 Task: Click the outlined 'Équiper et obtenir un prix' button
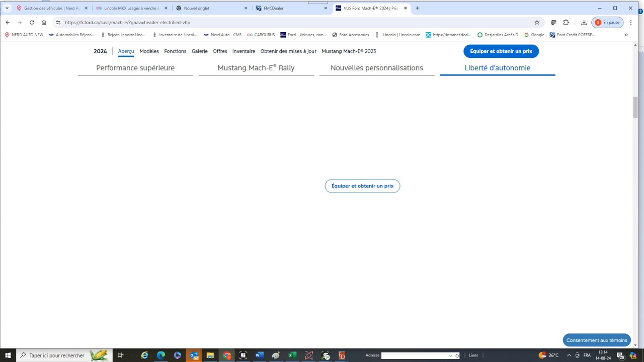coord(362,186)
